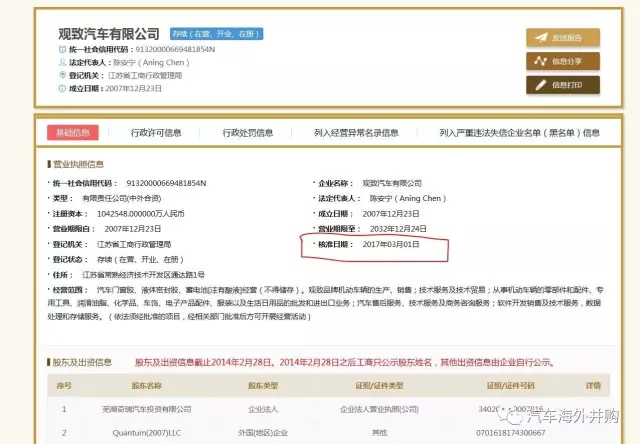Viewport: 640px width, 444px height.
Task: Click the 信息分享 share button
Action: pos(563,61)
